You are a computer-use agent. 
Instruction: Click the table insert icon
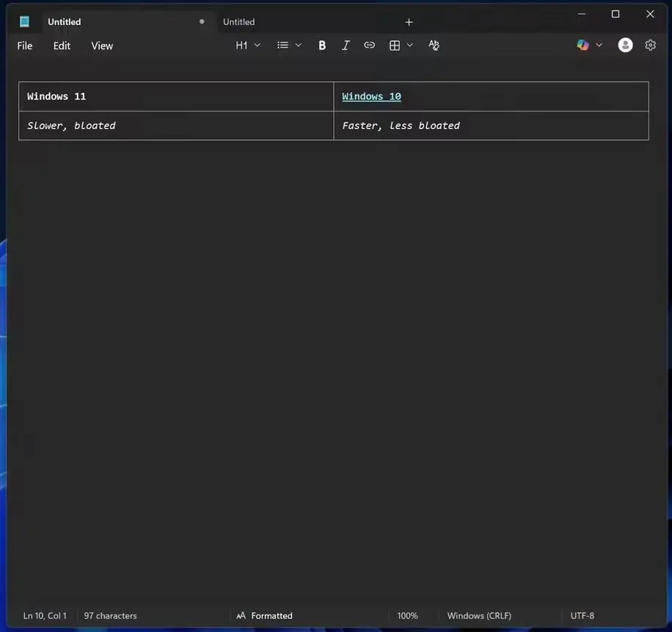click(395, 45)
